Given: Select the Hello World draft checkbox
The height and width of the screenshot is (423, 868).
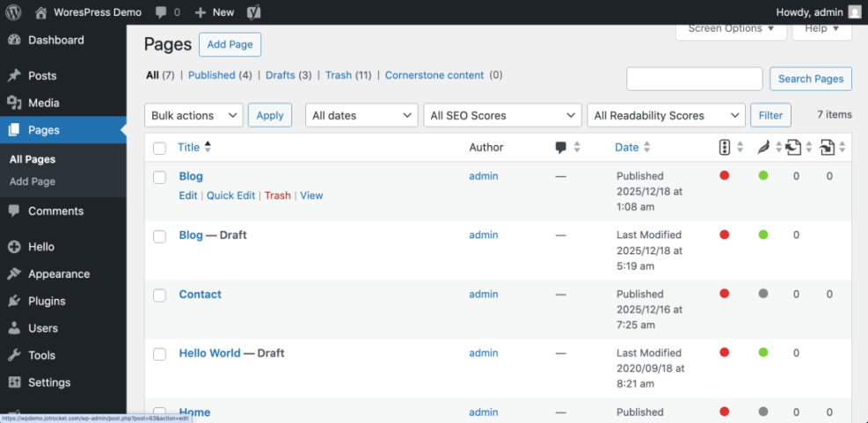Looking at the screenshot, I should point(159,354).
